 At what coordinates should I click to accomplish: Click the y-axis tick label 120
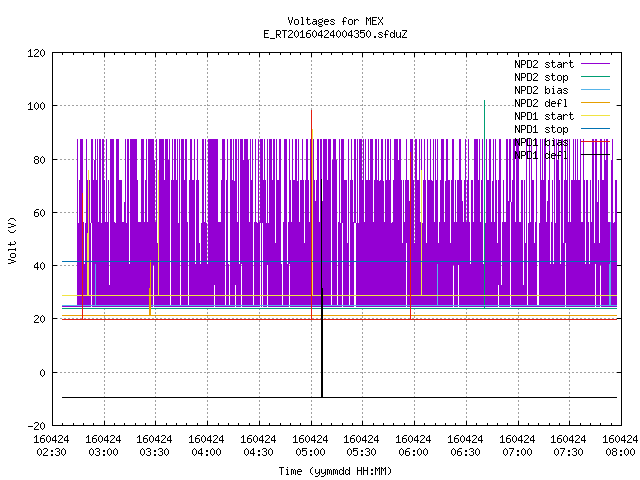(x=36, y=53)
